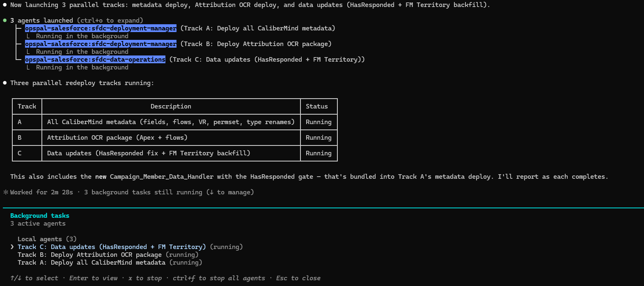This screenshot has height=286, width=644.
Task: Click Running status for Track A row
Action: point(319,122)
